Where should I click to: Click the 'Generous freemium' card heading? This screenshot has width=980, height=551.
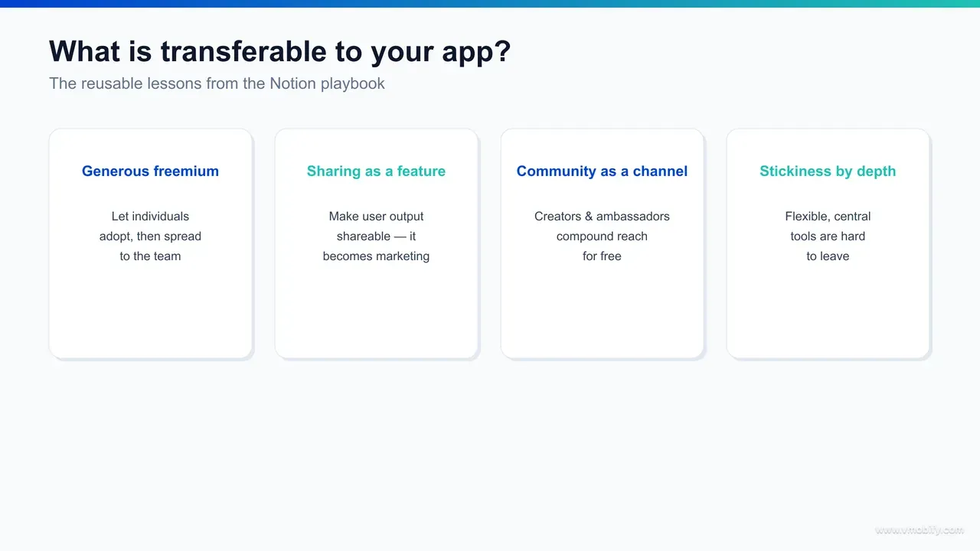pos(150,171)
